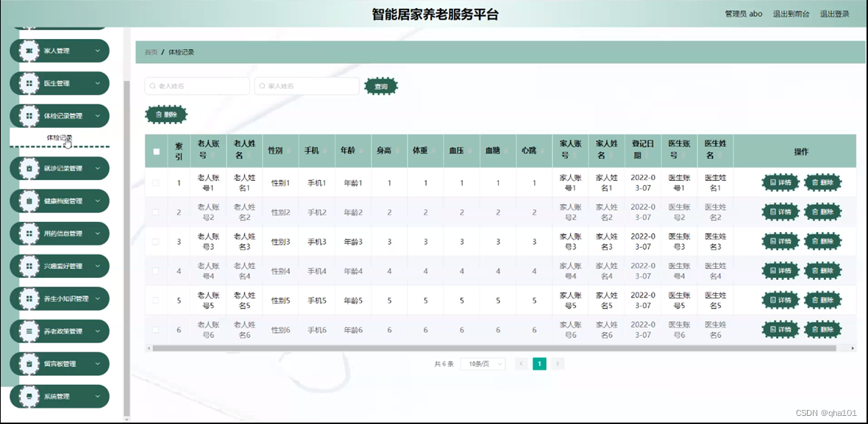Click 退出登录 in header

(834, 15)
